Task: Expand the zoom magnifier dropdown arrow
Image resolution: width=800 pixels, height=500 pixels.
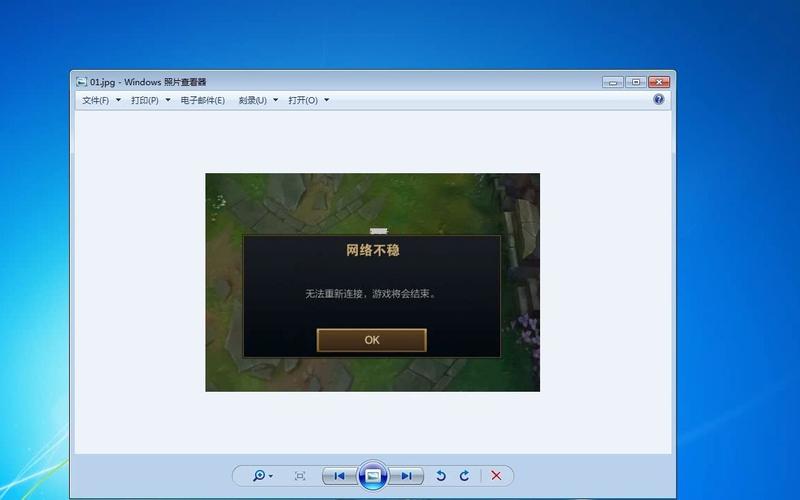Action: [270, 476]
